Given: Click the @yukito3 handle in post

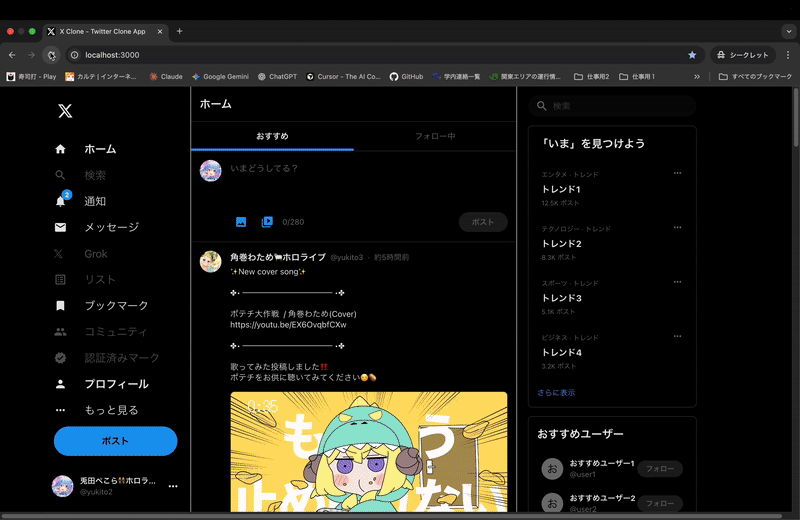Looking at the screenshot, I should [x=347, y=257].
